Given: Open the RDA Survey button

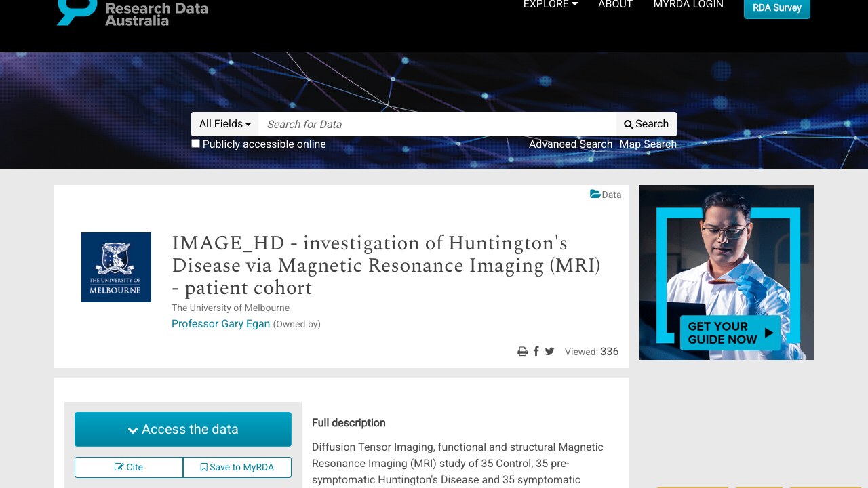Looking at the screenshot, I should click(x=777, y=8).
